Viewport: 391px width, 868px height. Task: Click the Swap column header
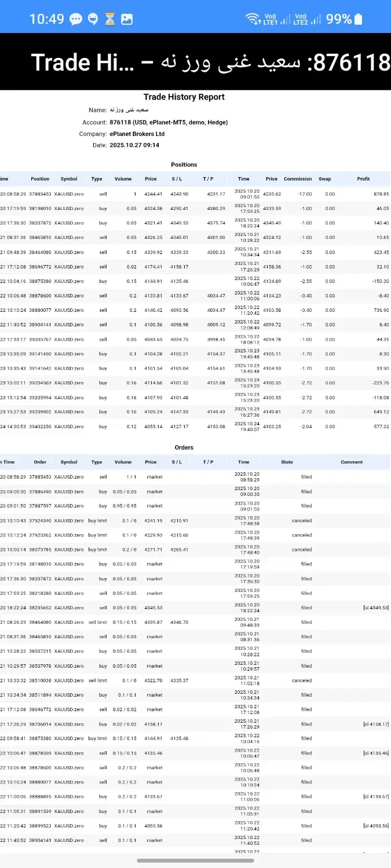[325, 179]
